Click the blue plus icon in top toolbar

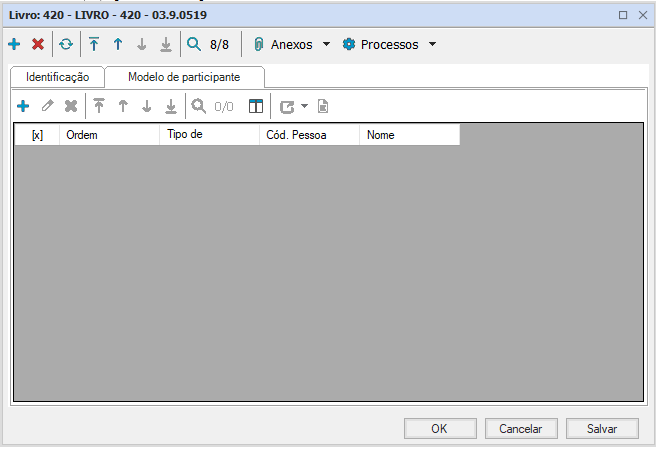point(14,45)
